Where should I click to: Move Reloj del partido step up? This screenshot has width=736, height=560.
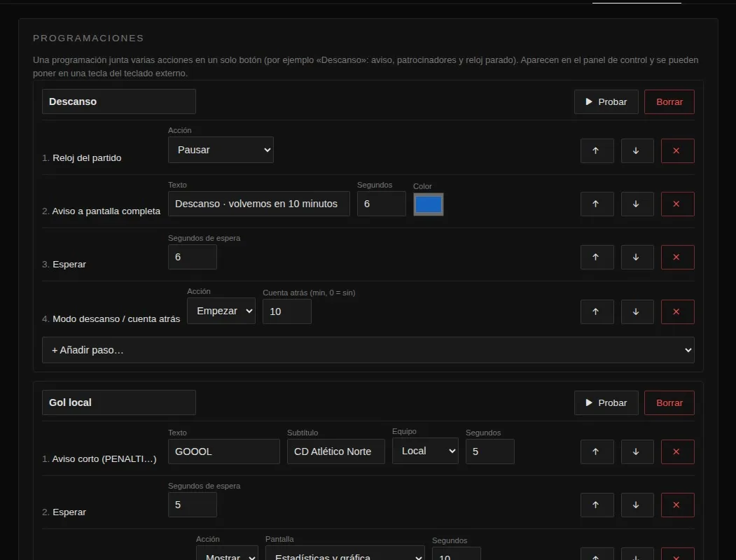(x=597, y=150)
